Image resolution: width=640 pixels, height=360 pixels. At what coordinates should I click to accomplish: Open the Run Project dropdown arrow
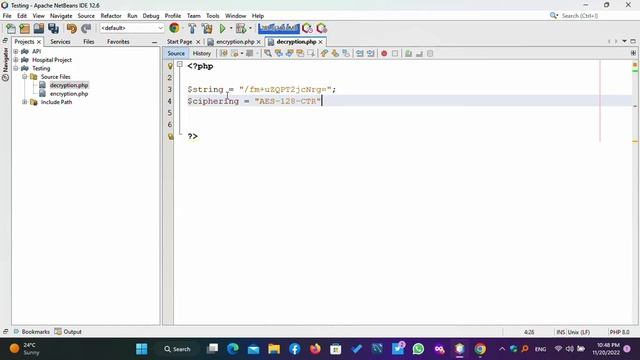tap(231, 28)
